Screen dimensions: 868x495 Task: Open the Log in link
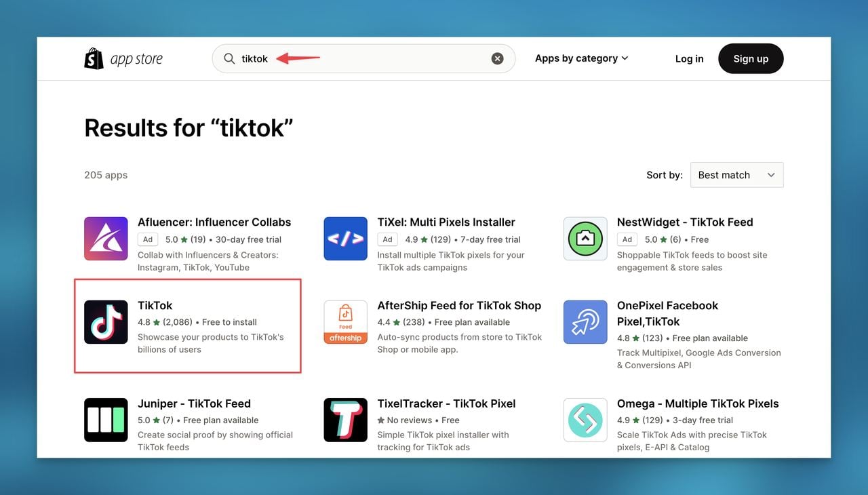pyautogui.click(x=689, y=58)
